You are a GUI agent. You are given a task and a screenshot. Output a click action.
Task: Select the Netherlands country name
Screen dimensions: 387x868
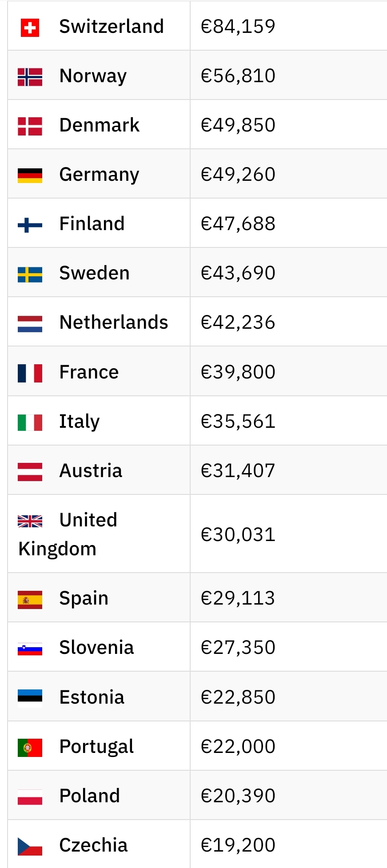click(x=114, y=322)
